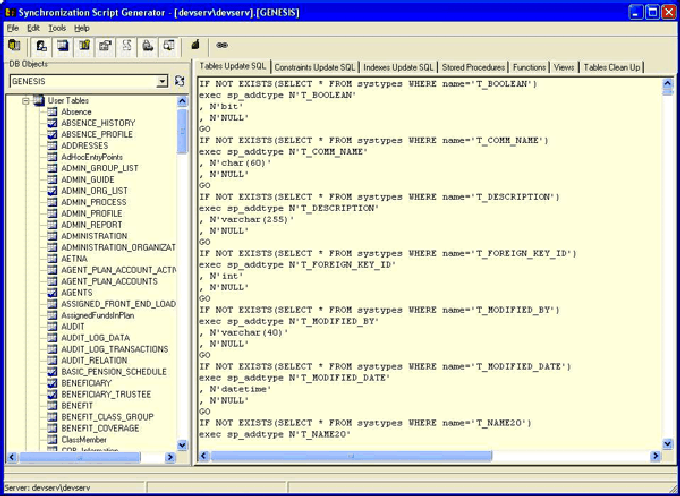Click the yellow table columns toolbar icon
The height and width of the screenshot is (496, 680).
click(x=84, y=45)
